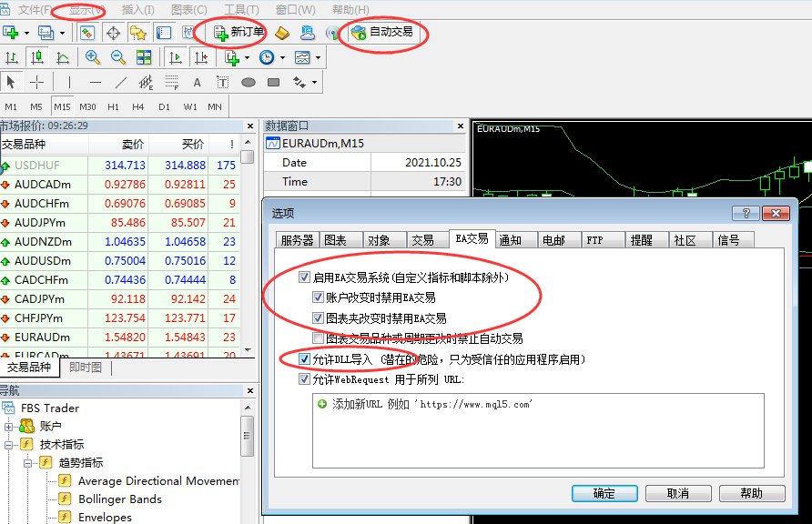The image size is (812, 524).
Task: Toggle 账户改变时禁用EA交易 checkbox
Action: pyautogui.click(x=318, y=297)
